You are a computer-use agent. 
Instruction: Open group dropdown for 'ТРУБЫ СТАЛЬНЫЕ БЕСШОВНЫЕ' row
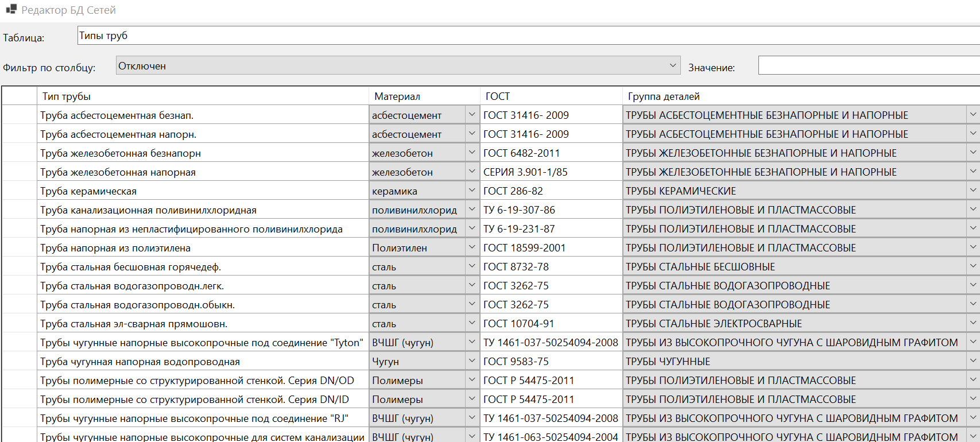coord(973,266)
